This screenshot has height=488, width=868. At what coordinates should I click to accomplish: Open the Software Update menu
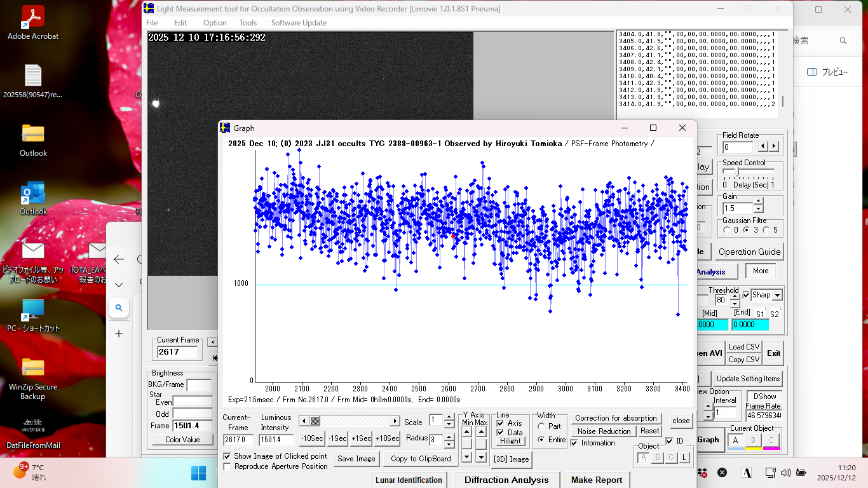coord(299,23)
